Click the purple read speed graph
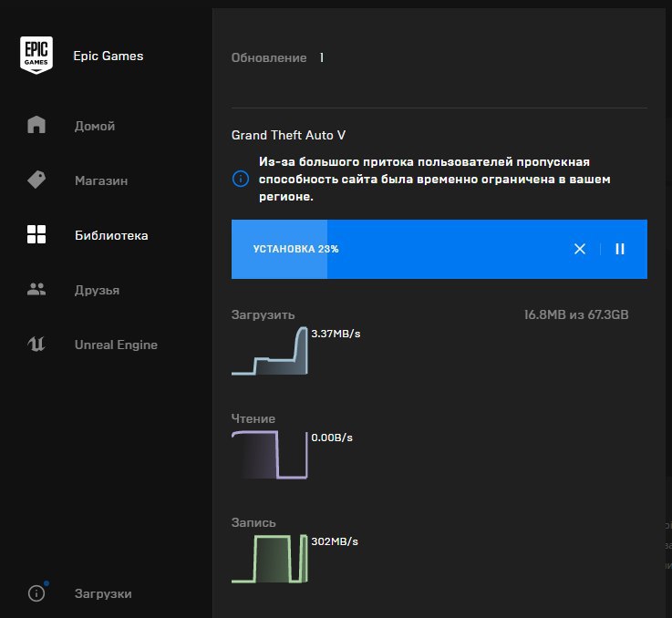The image size is (672, 618). tap(270, 455)
